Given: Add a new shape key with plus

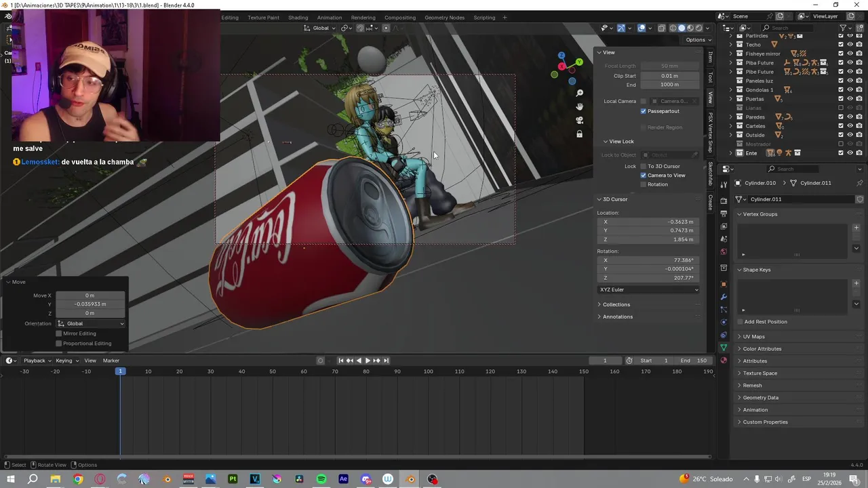Looking at the screenshot, I should [856, 283].
